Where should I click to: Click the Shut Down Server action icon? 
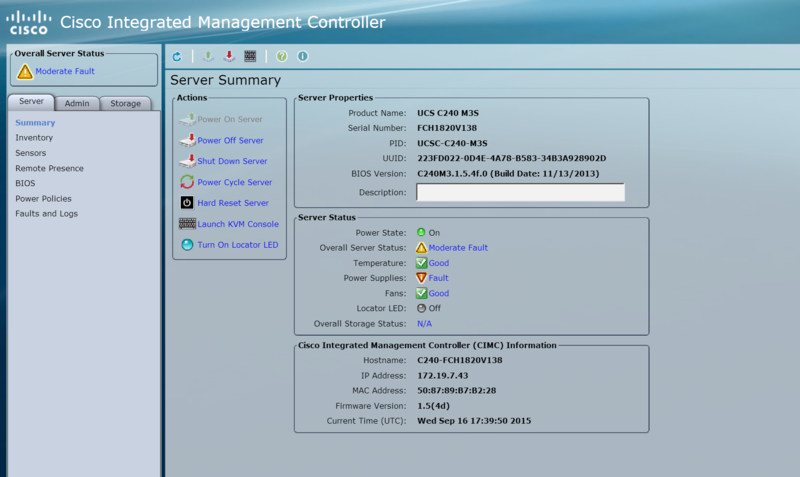[187, 161]
